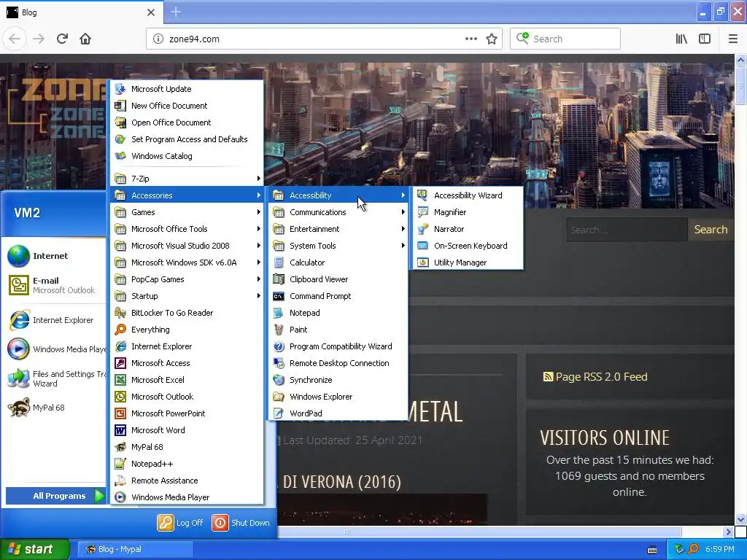This screenshot has width=747, height=560.
Task: Open a new browser tab
Action: (x=176, y=12)
